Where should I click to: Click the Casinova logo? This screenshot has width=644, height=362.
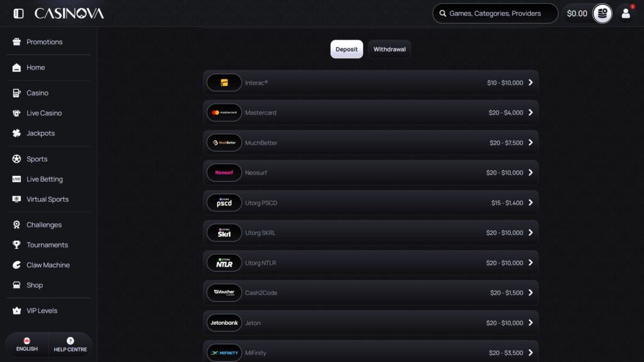click(x=69, y=14)
